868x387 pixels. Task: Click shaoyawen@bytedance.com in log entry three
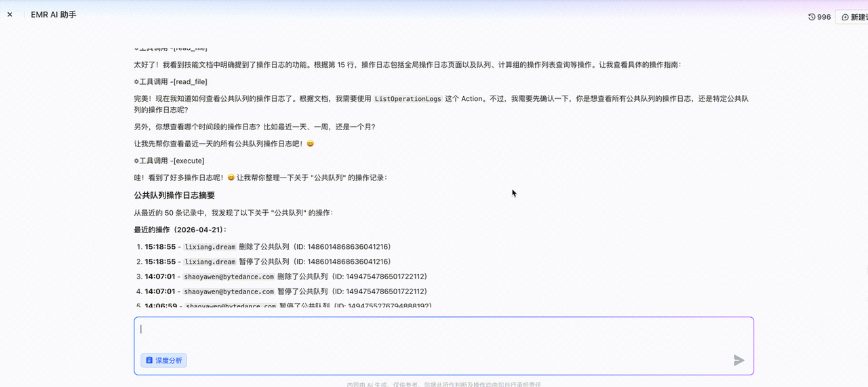click(x=229, y=277)
